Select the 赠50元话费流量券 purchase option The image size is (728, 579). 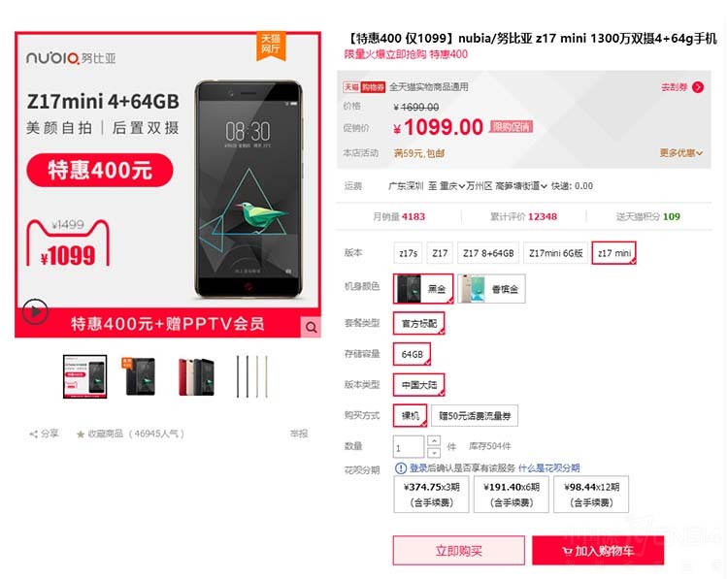pyautogui.click(x=475, y=416)
